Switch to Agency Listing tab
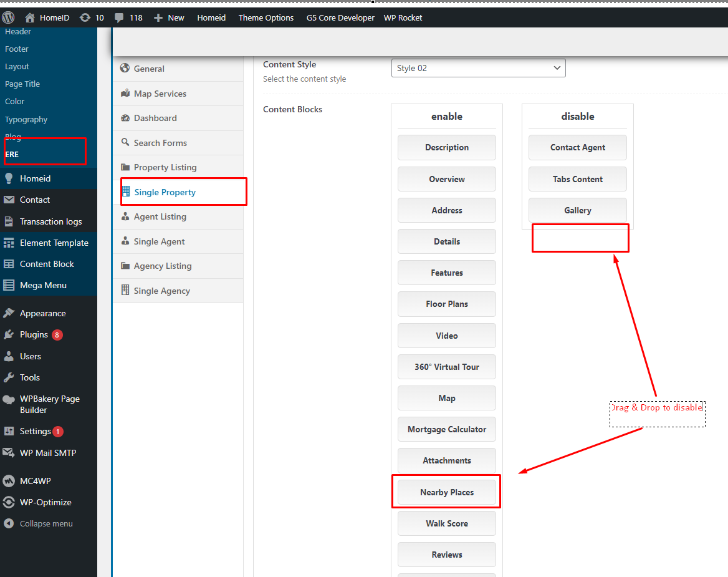The width and height of the screenshot is (728, 577). coord(178,266)
